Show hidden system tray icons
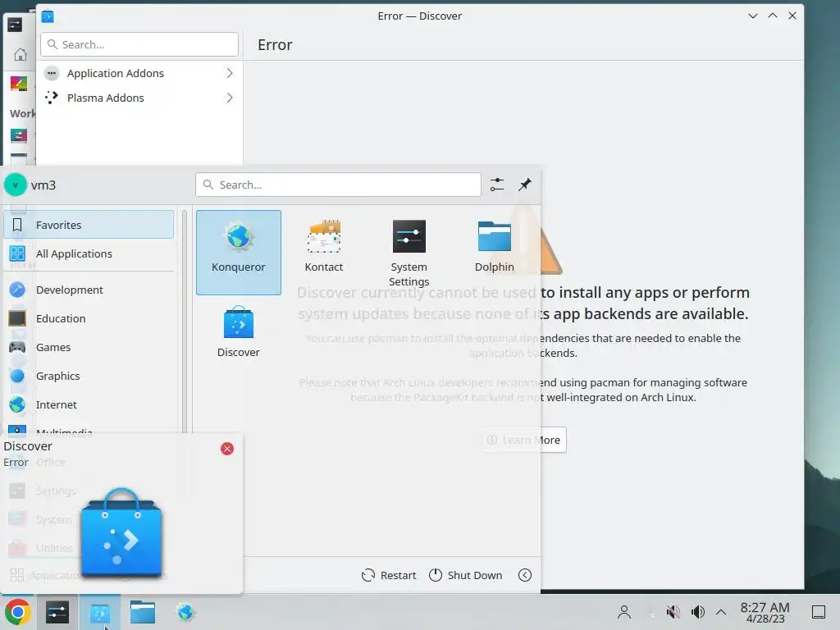840x630 pixels. pyautogui.click(x=721, y=612)
